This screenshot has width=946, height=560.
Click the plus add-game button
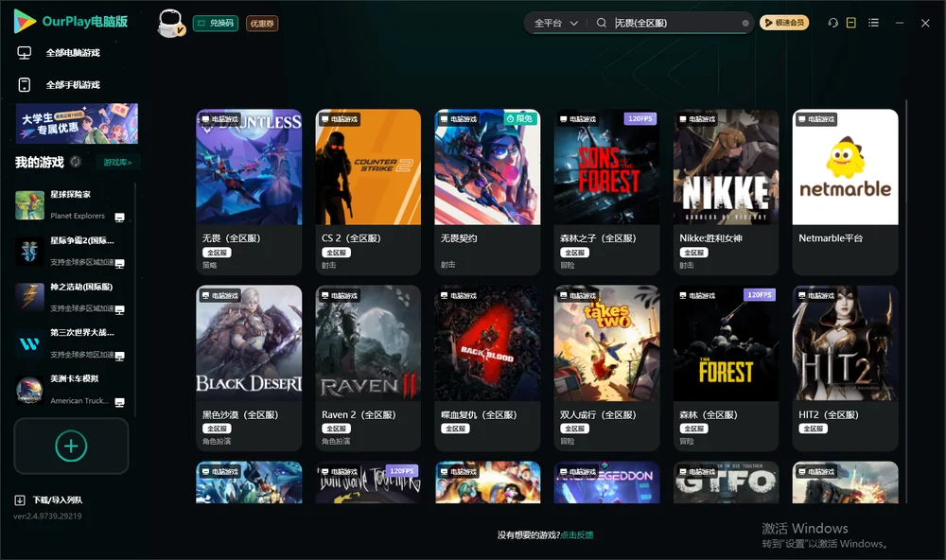tap(71, 446)
